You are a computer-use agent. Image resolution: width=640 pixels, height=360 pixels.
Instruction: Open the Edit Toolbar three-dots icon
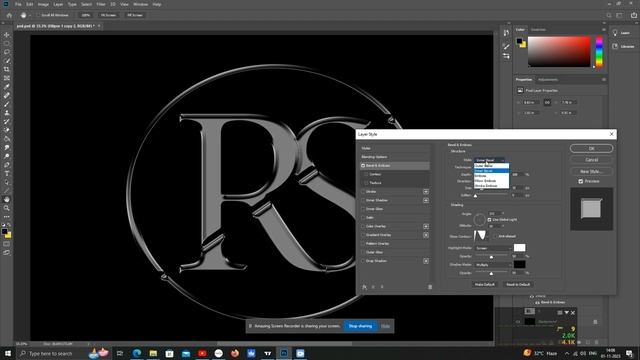[x=7, y=217]
